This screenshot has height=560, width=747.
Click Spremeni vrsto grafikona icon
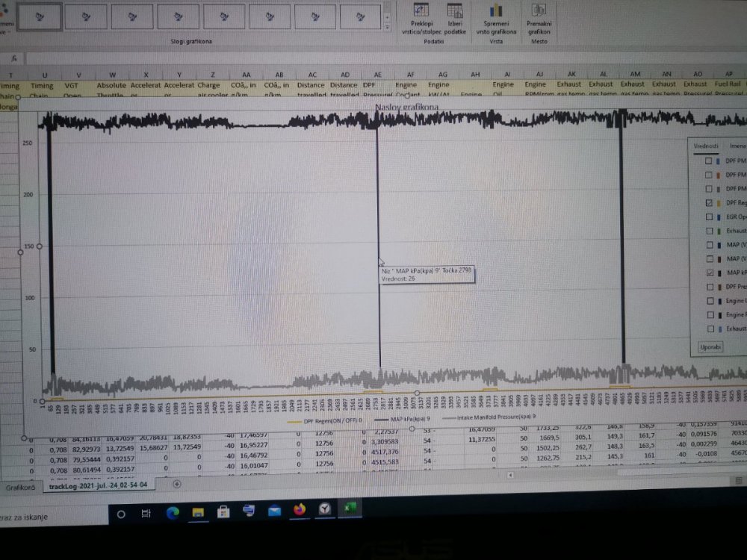point(495,11)
